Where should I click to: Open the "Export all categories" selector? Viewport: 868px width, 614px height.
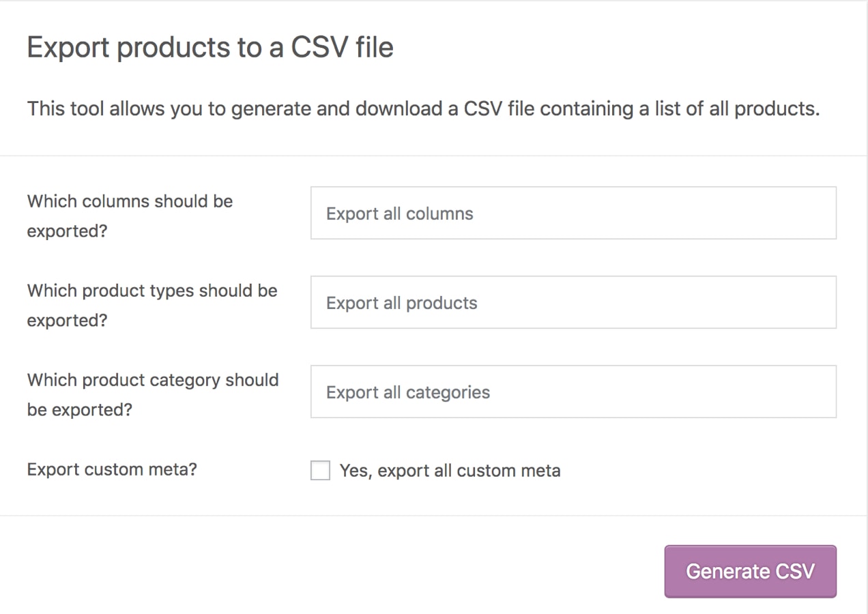tap(573, 392)
